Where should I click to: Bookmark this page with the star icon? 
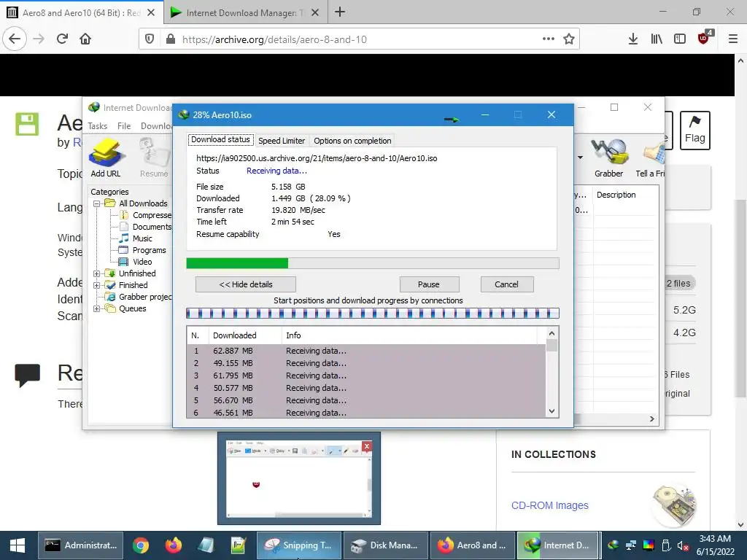[x=569, y=39]
